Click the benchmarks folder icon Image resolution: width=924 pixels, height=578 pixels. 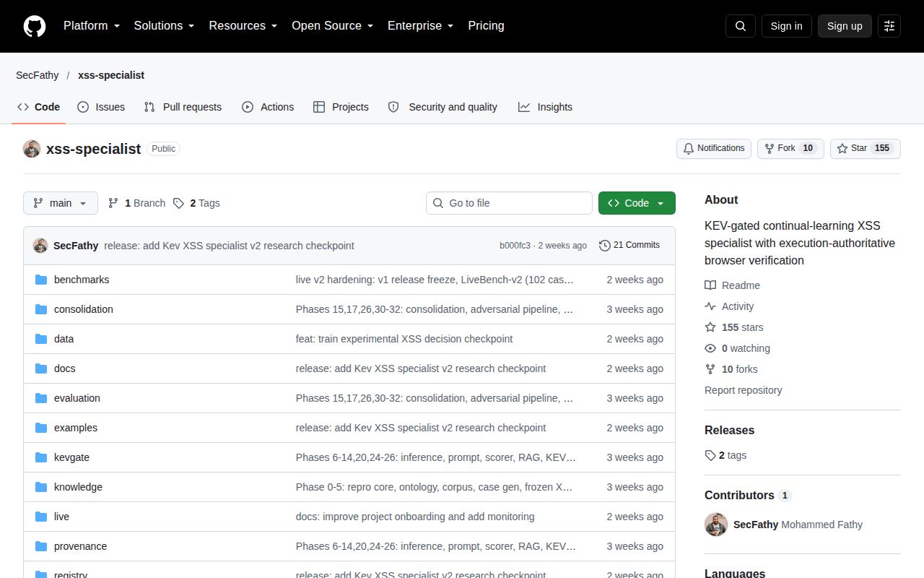pos(41,280)
